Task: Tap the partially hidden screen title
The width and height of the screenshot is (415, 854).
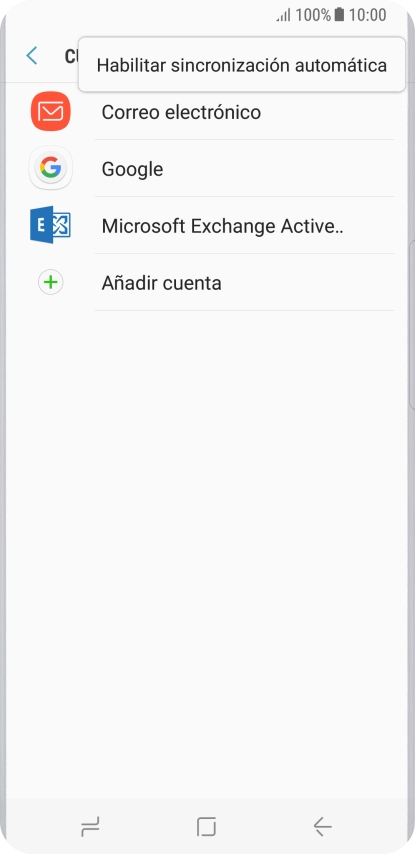Action: (x=71, y=56)
